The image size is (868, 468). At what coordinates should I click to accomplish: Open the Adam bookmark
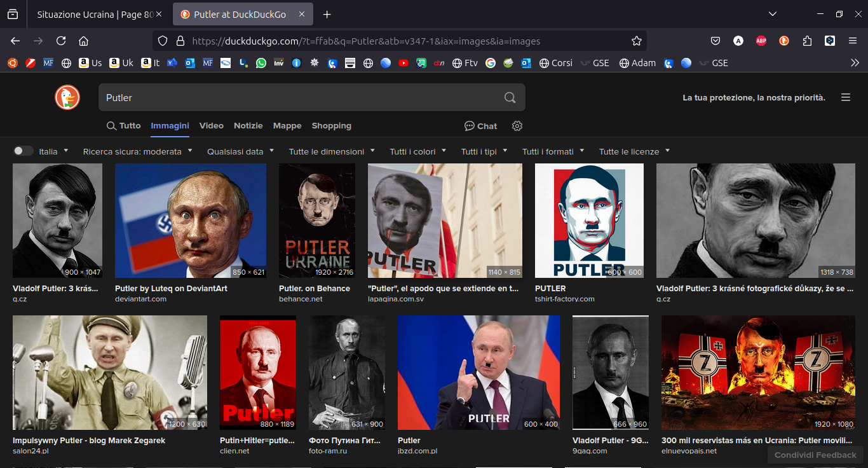pos(637,63)
